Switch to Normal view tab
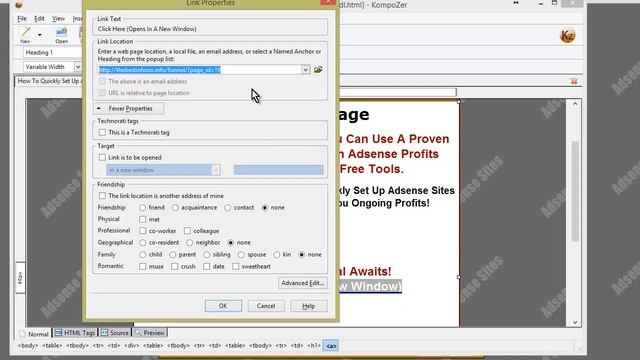This screenshot has height=360, width=640. [x=34, y=333]
